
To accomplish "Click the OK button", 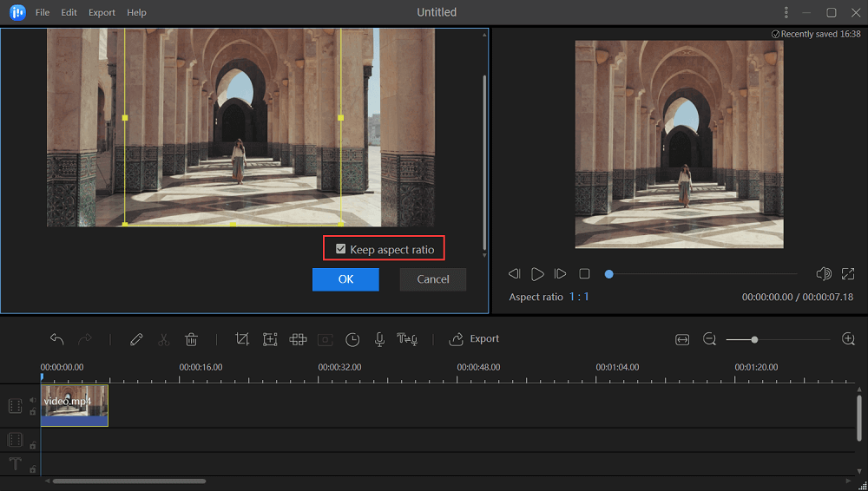I will [345, 279].
